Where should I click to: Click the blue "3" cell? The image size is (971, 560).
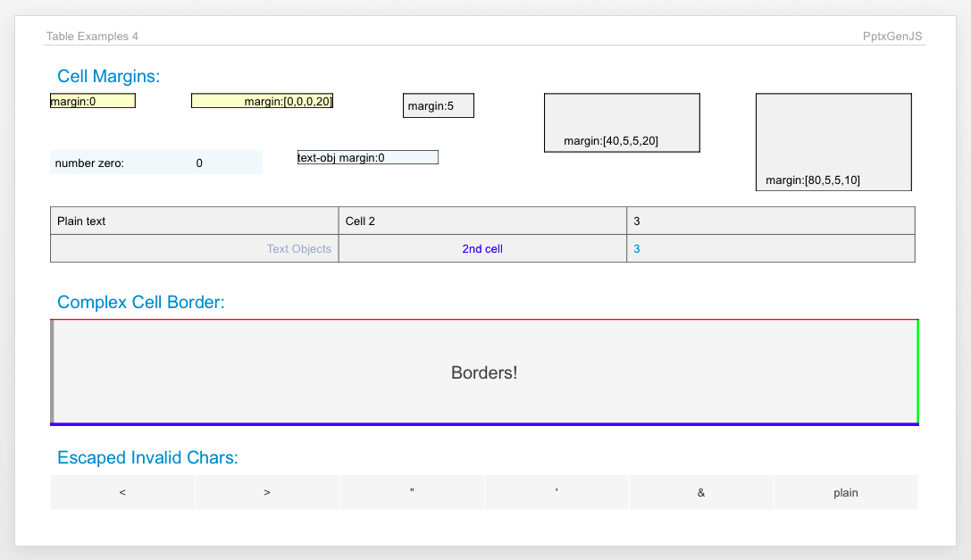(770, 248)
